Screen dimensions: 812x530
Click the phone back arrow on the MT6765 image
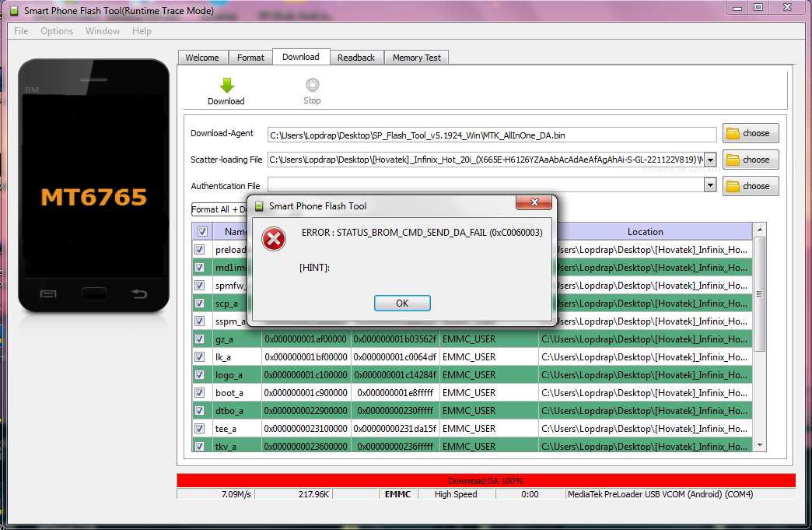click(x=138, y=293)
